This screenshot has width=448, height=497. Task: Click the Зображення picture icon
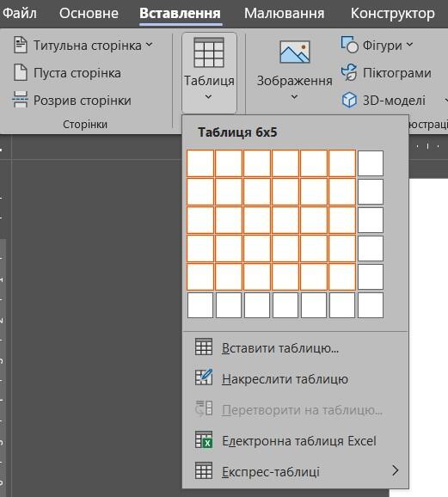[x=295, y=52]
